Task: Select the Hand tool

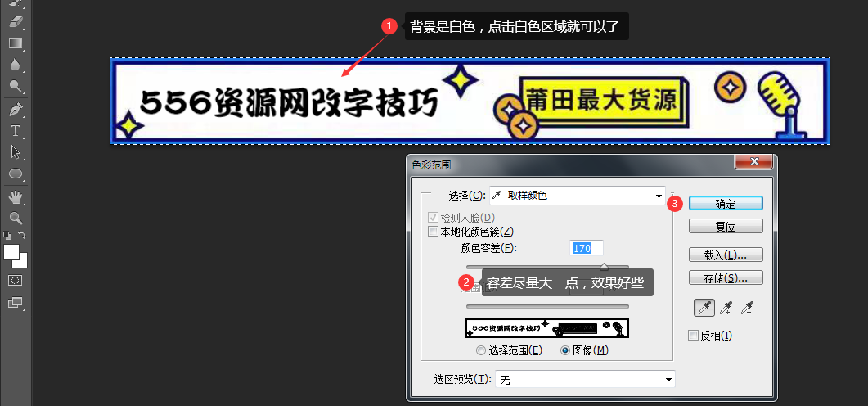Action: click(16, 197)
